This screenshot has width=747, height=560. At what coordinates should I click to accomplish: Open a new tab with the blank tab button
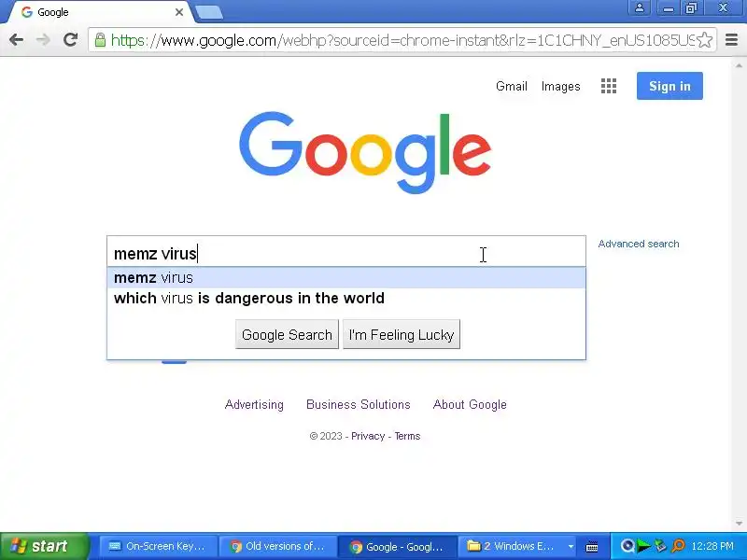209,13
